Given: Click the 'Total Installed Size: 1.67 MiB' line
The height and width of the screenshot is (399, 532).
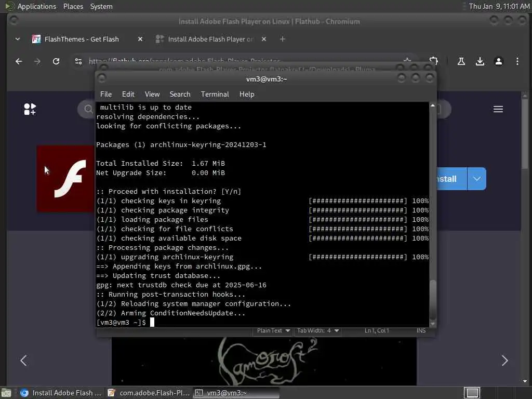Looking at the screenshot, I should [x=161, y=164].
